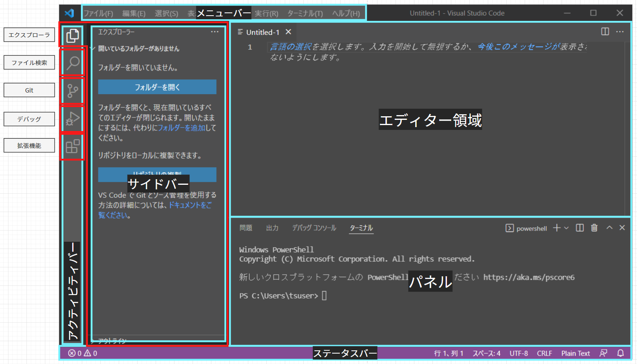This screenshot has width=637, height=364.
Task: Change the CRLF end-of-line setting
Action: [x=544, y=353]
